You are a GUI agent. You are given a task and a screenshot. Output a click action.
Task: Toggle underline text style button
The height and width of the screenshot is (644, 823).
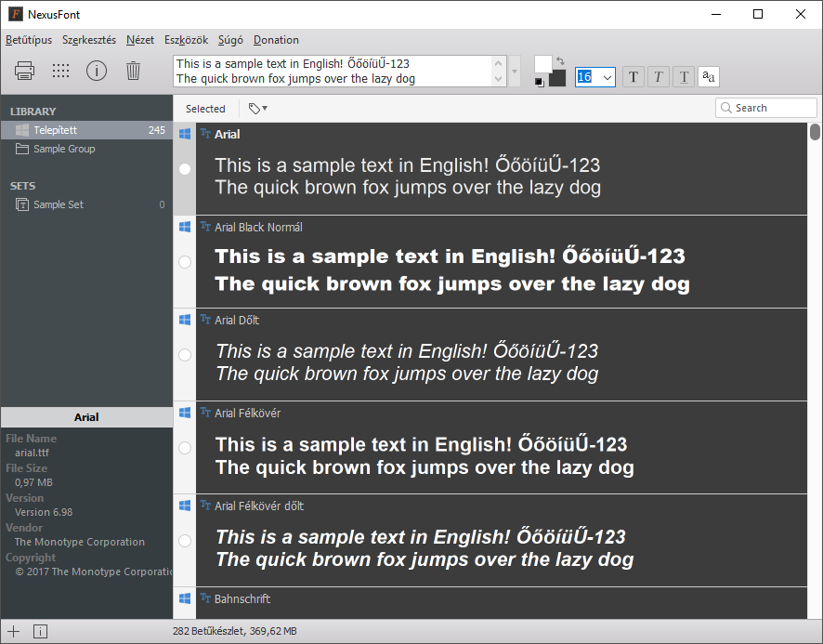tap(684, 77)
